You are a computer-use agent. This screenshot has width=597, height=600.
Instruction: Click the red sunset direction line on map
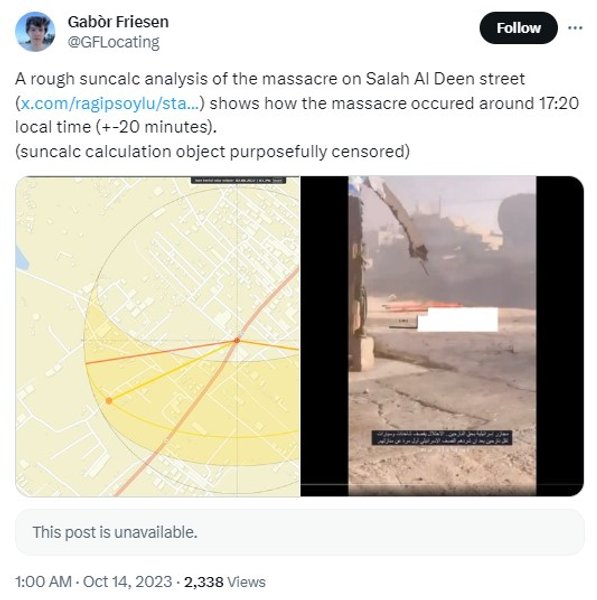pos(161,352)
